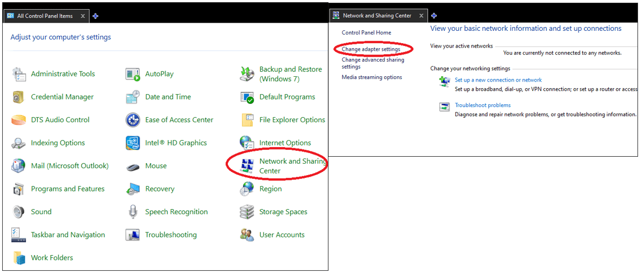The width and height of the screenshot is (644, 273).
Task: Open the User Accounts people icon
Action: (247, 235)
